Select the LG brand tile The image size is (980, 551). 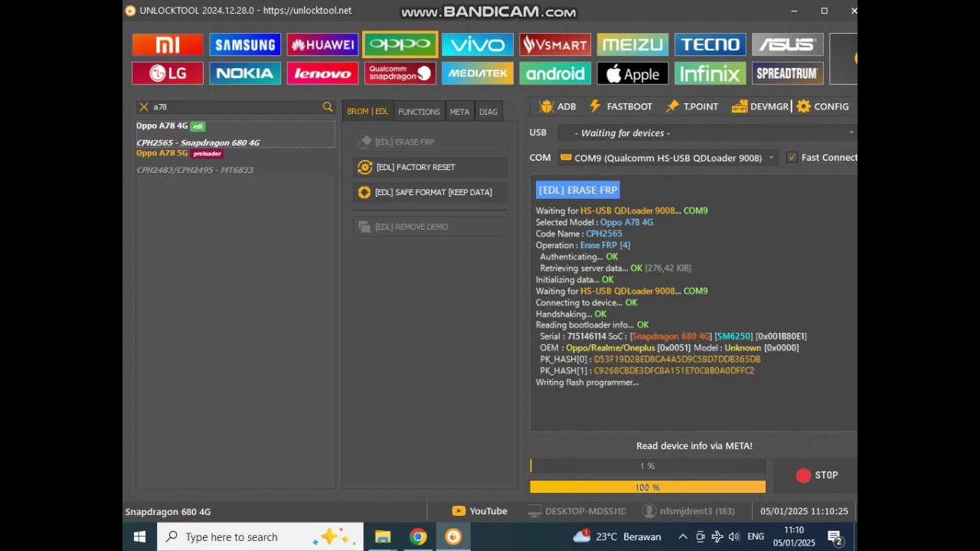(168, 73)
